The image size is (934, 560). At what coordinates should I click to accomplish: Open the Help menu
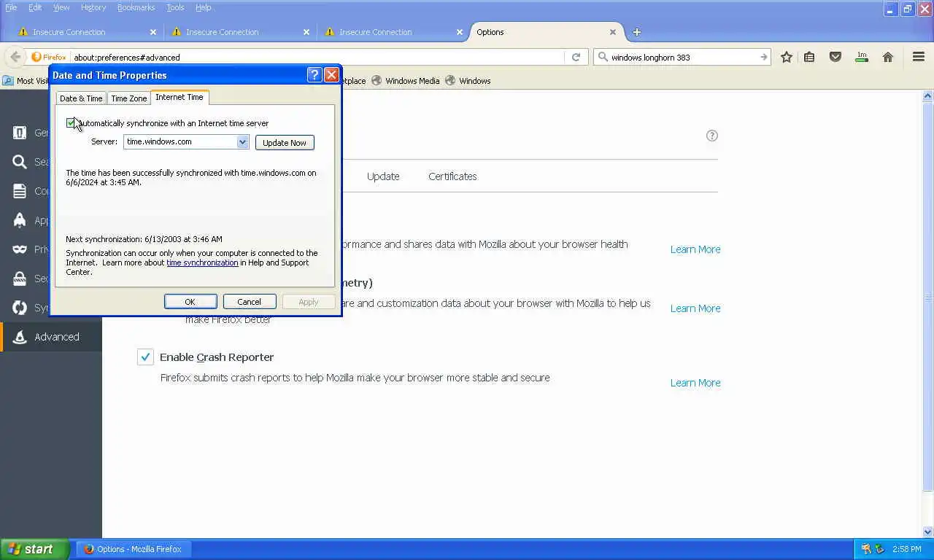click(204, 7)
